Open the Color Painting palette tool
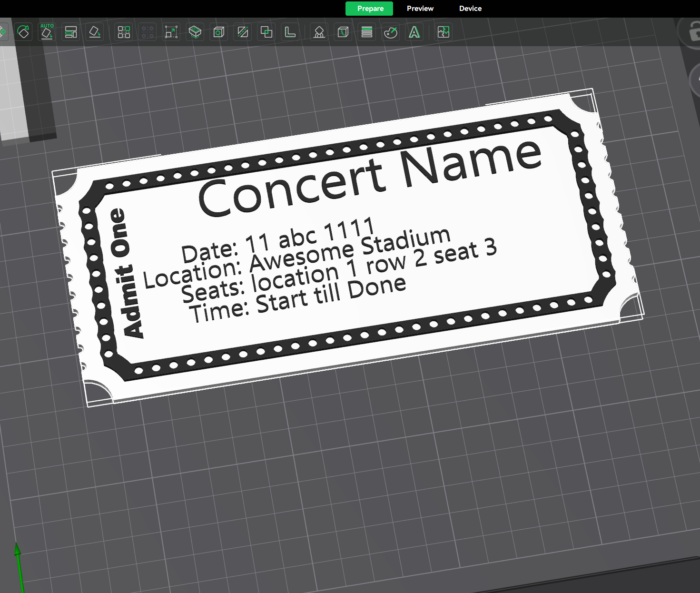700x593 pixels. 391,32
